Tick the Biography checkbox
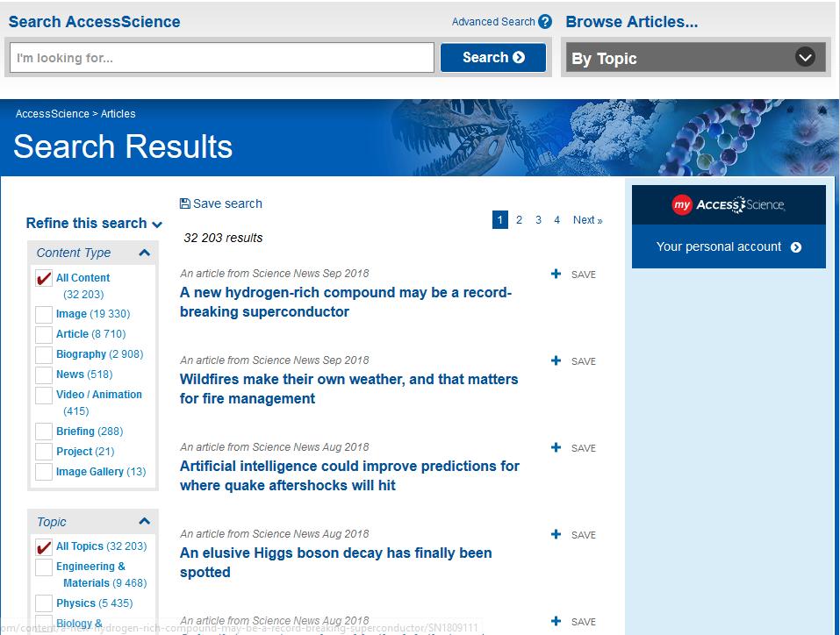 [x=44, y=354]
